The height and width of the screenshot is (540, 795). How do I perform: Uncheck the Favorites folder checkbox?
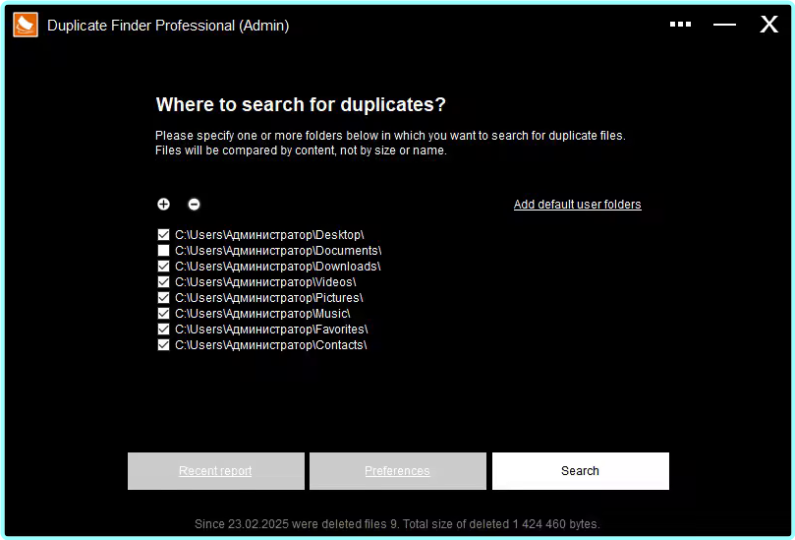pos(164,329)
